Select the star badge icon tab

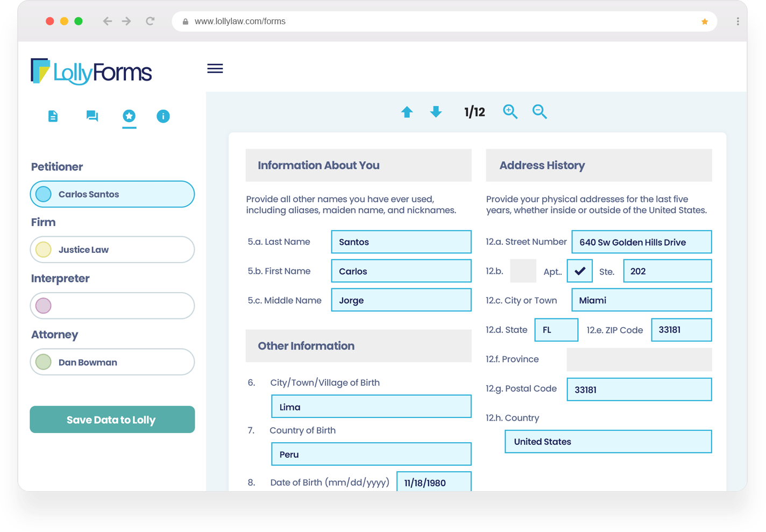pyautogui.click(x=129, y=116)
